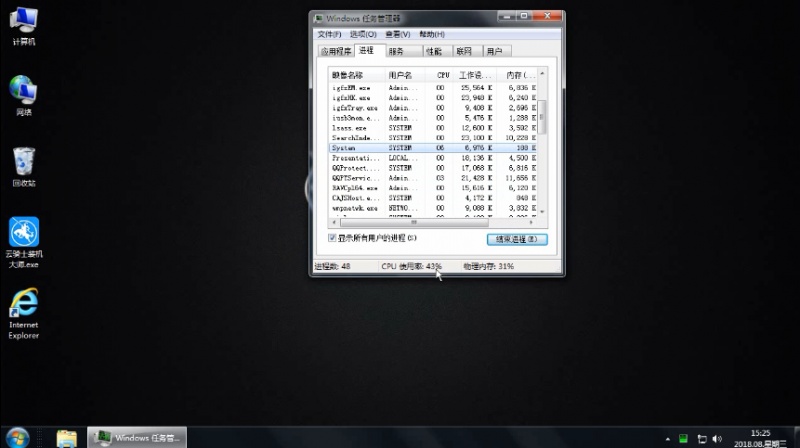Switch to the 服务 tab

[x=404, y=51]
